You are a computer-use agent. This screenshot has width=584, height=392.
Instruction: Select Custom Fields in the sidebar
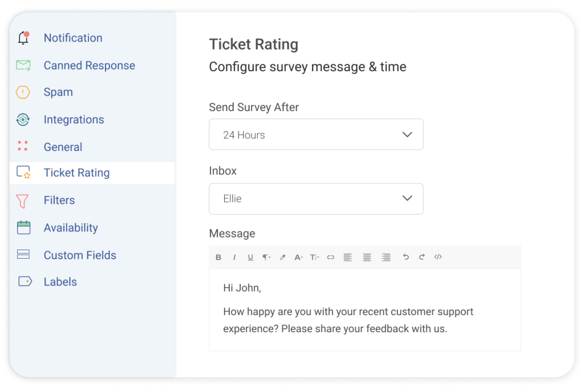(x=80, y=255)
